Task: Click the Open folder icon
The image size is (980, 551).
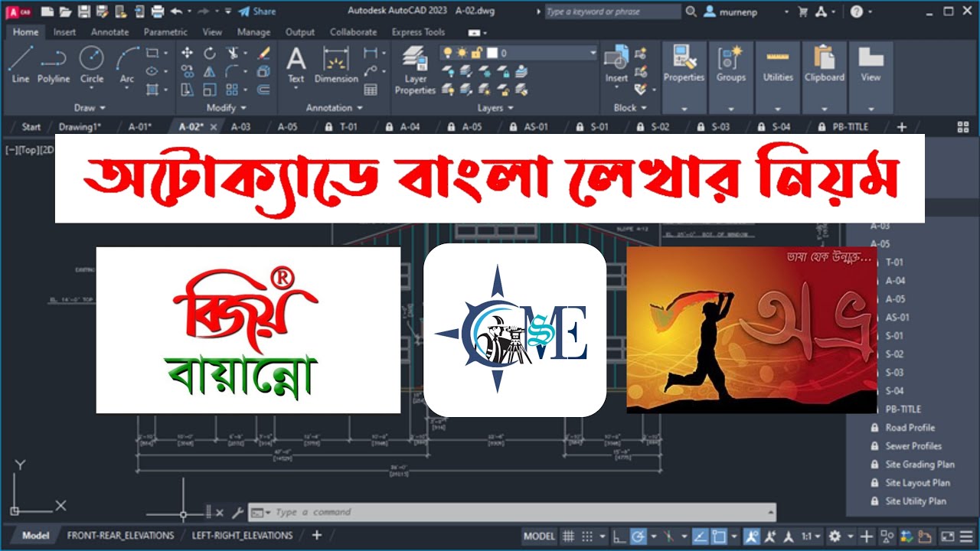Action: point(66,11)
